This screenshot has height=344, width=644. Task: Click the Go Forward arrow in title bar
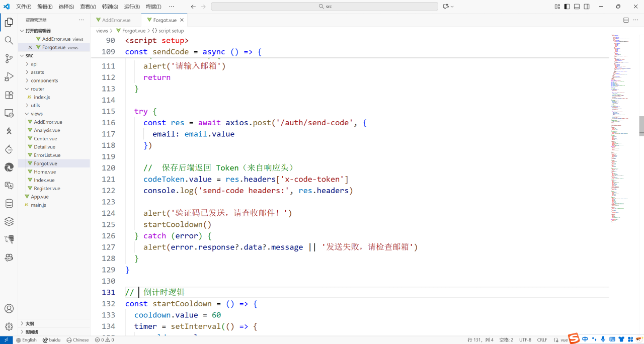tap(203, 7)
